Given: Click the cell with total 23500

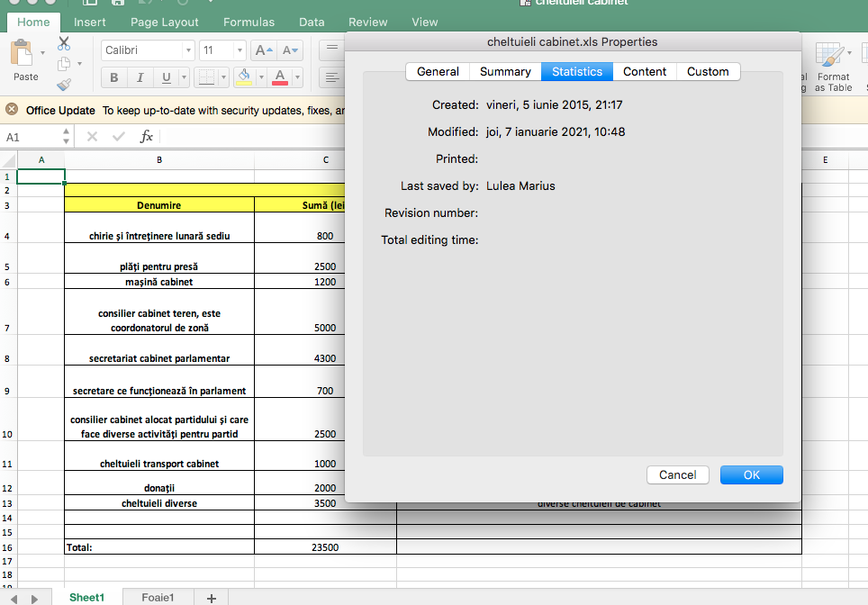Looking at the screenshot, I should point(325,546).
